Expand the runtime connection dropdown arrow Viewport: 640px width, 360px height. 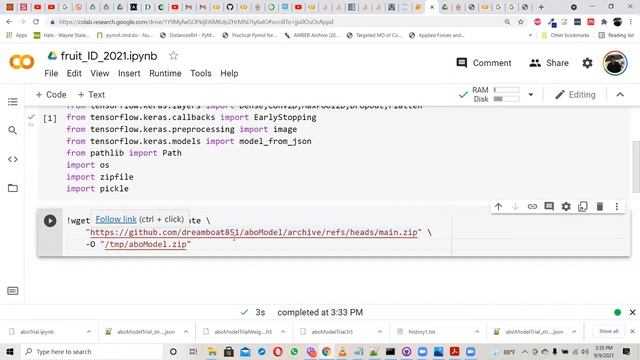531,95
